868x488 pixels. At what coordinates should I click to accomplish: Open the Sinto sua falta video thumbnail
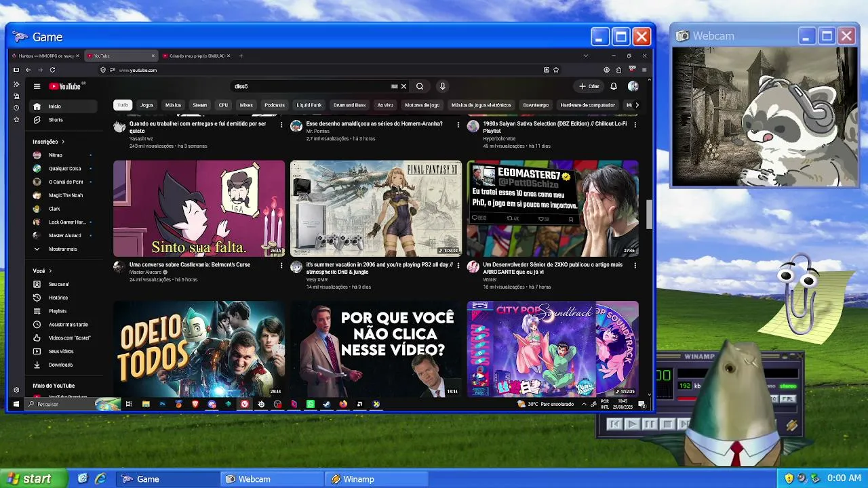[199, 208]
